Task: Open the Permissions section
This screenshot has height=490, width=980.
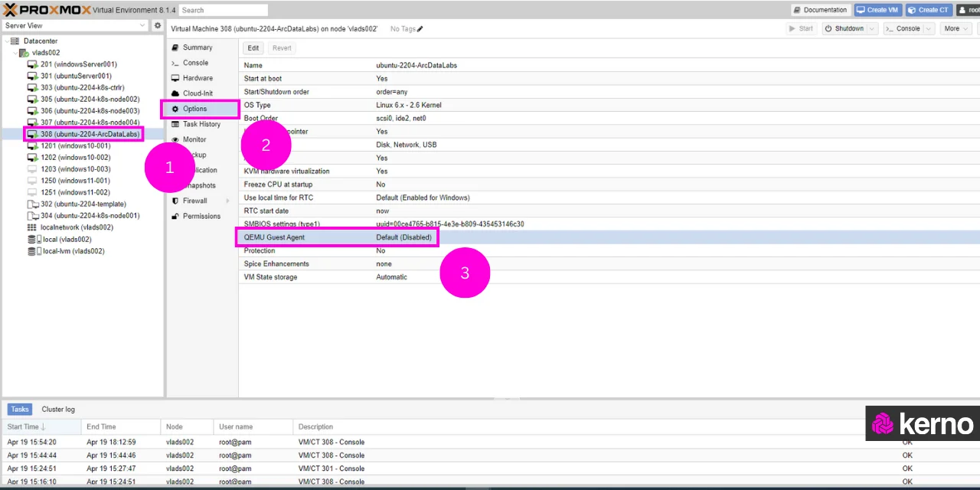Action: pyautogui.click(x=201, y=216)
